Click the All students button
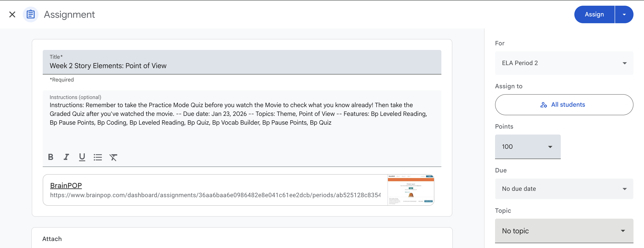 (564, 105)
